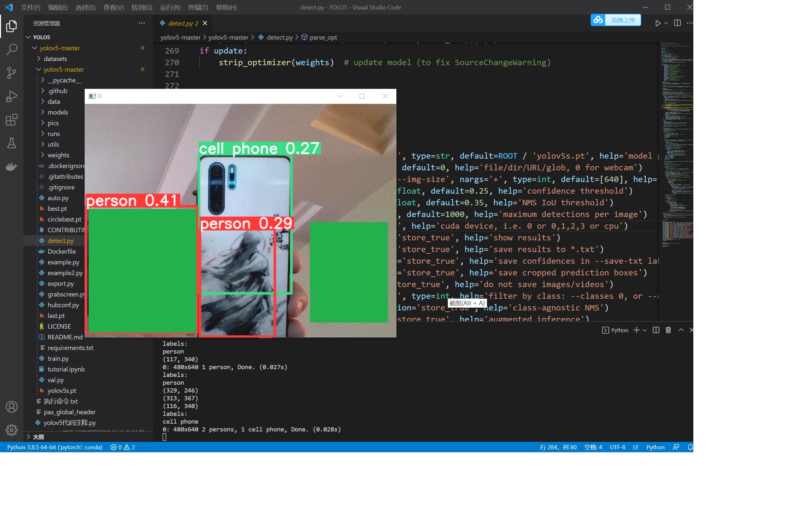Open the new terminal launch profile dropdown
The image size is (805, 532).
(x=645, y=330)
